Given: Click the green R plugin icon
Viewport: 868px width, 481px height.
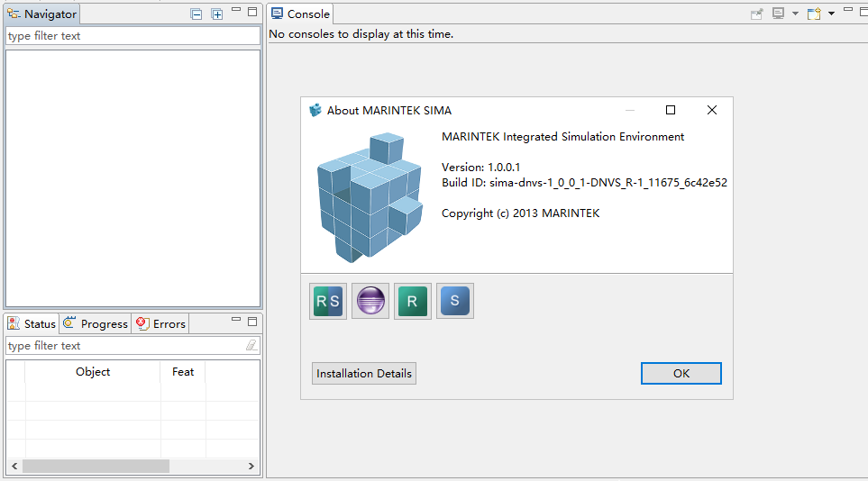Looking at the screenshot, I should click(413, 301).
